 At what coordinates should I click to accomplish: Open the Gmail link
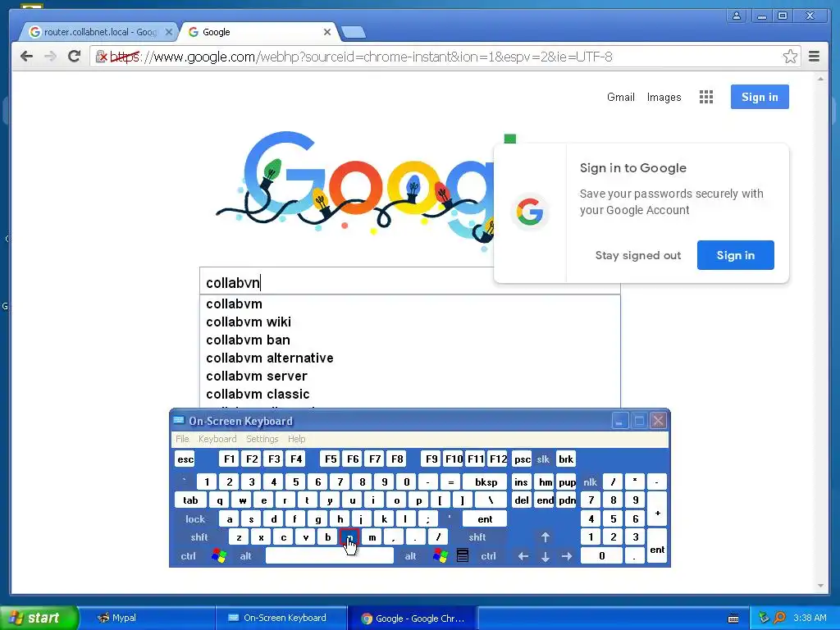[x=620, y=97]
